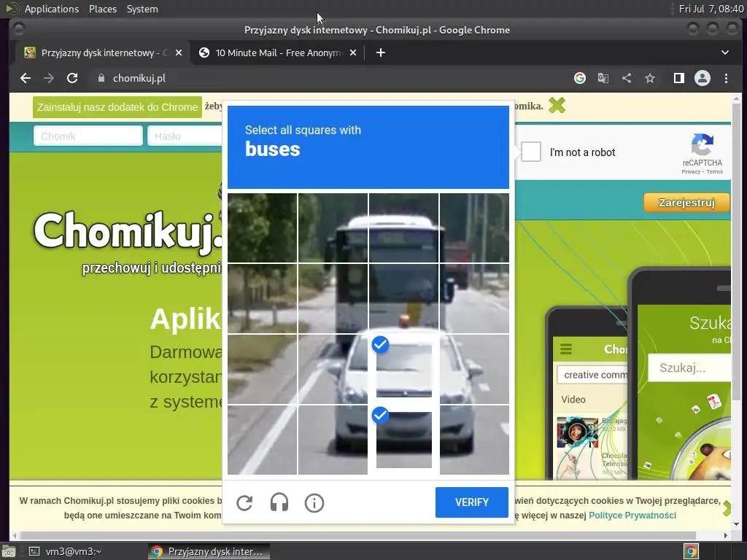This screenshot has width=747, height=560.
Task: Click the Chomik username field
Action: [x=88, y=136]
